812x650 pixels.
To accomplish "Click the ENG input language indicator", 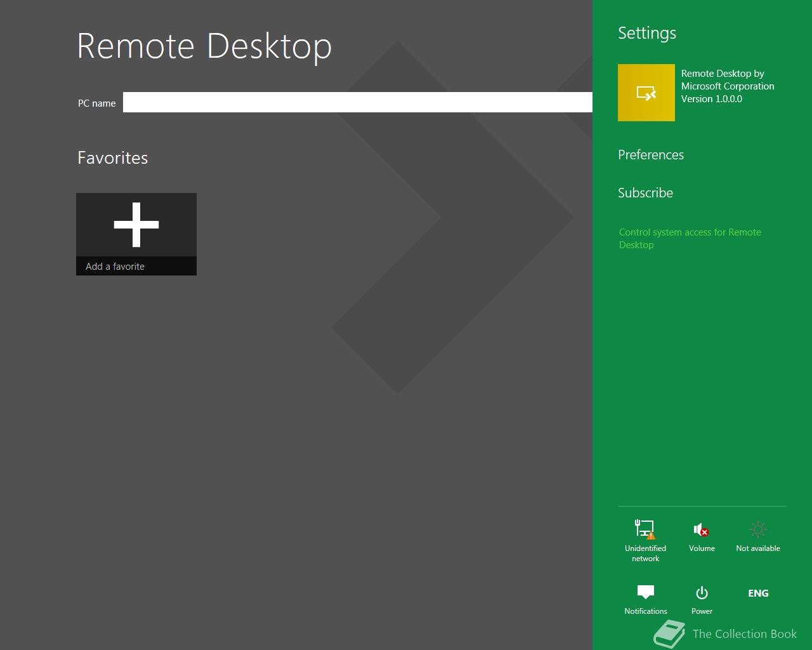I will [758, 593].
